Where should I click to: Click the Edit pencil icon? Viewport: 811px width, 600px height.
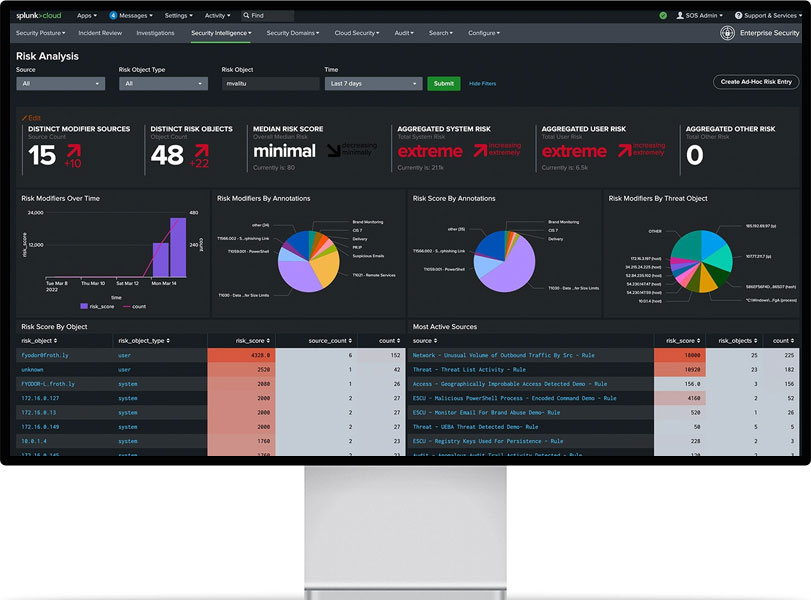(x=24, y=118)
